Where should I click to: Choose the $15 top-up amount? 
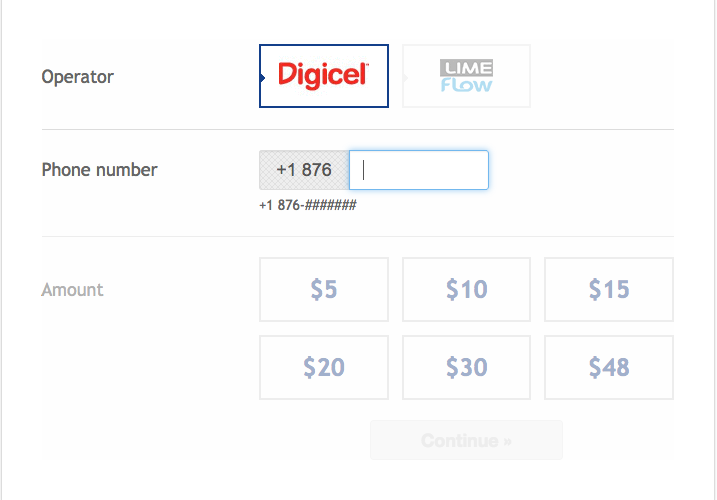[609, 290]
